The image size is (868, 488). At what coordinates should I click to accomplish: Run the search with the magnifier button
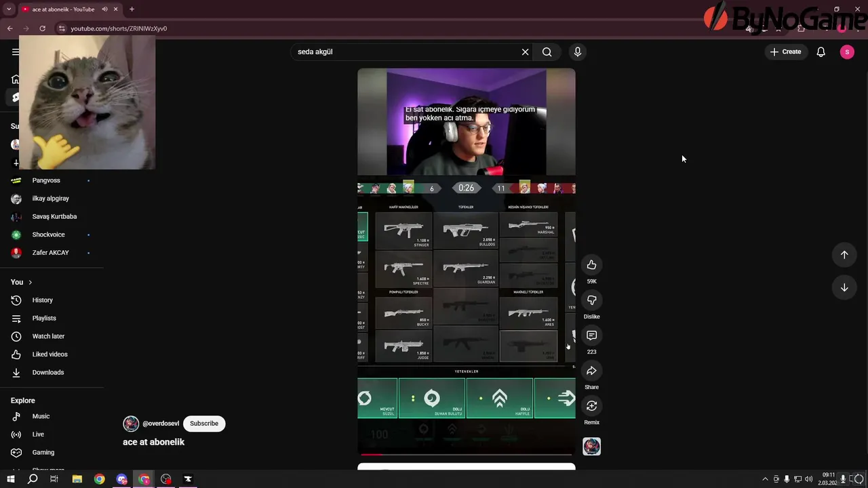547,52
